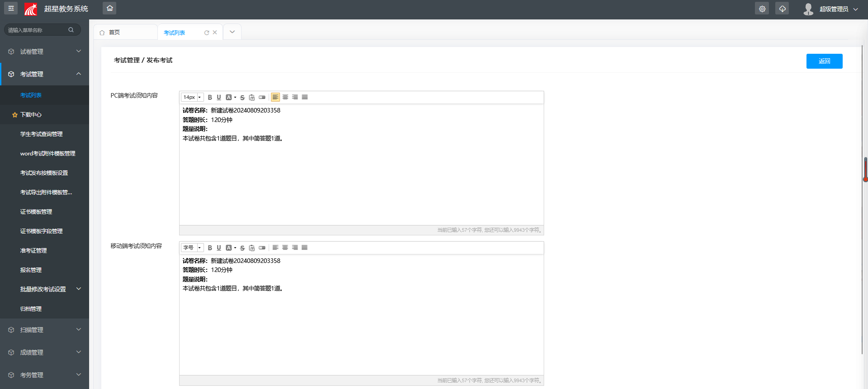Toggle underline in mobile notice editor
The image size is (868, 389).
click(x=219, y=248)
